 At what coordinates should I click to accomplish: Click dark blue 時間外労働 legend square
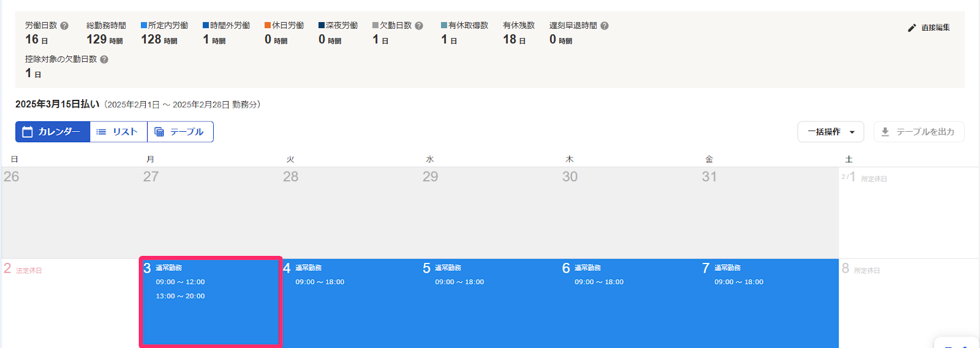206,25
